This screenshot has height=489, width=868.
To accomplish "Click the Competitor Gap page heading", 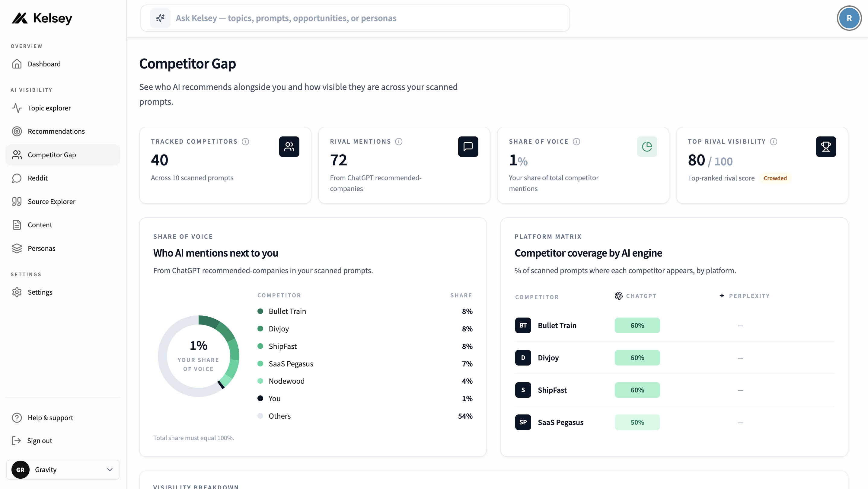I will [187, 64].
